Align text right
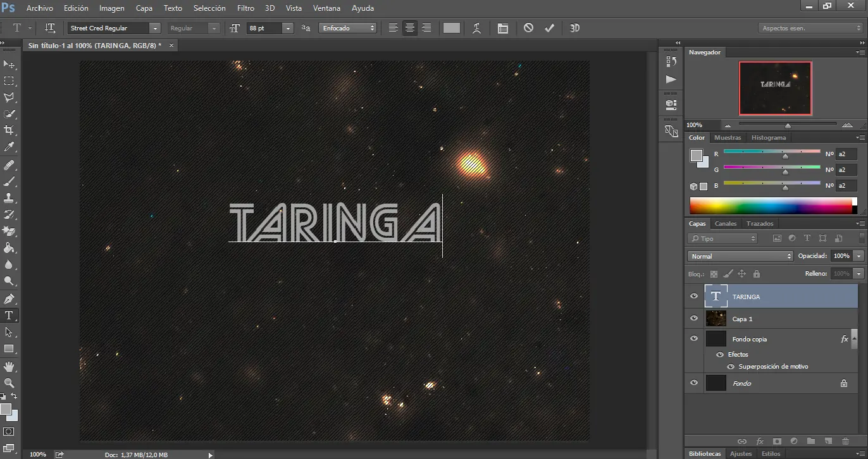The width and height of the screenshot is (868, 459). 427,28
